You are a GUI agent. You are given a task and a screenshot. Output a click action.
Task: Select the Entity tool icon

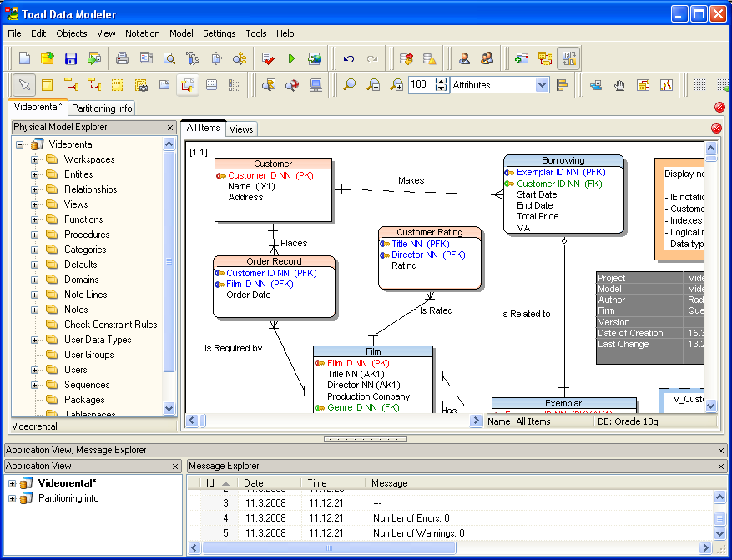pos(47,85)
